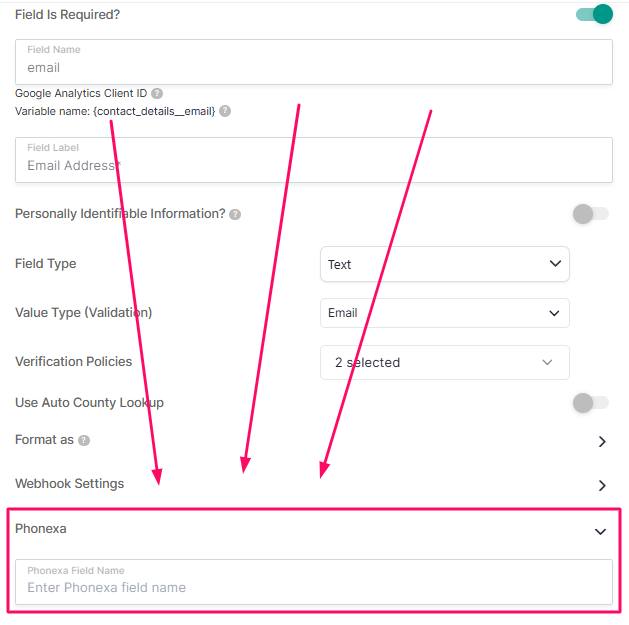This screenshot has width=629, height=625.
Task: Enable Personally Identifiable Information switch
Action: pyautogui.click(x=590, y=214)
